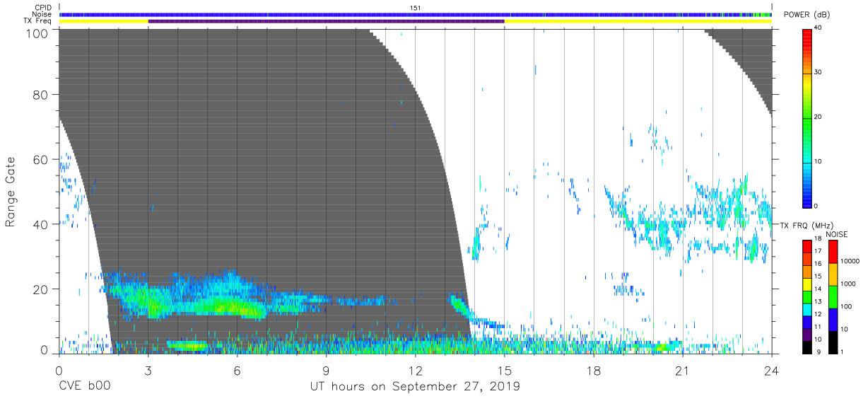Click the 60 tick on Range Gate axis
Image resolution: width=868 pixels, height=401 pixels.
(42, 159)
